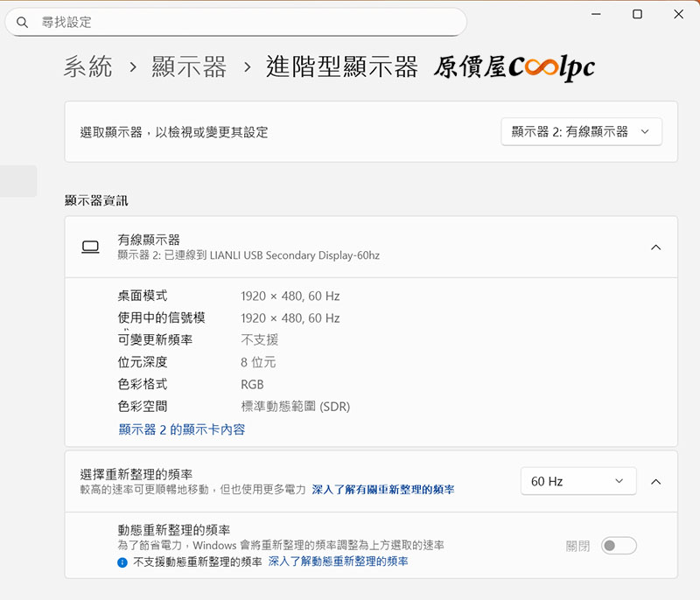Image resolution: width=700 pixels, height=600 pixels.
Task: Click the 進階型顯示器 breadcrumb title
Action: tap(341, 66)
